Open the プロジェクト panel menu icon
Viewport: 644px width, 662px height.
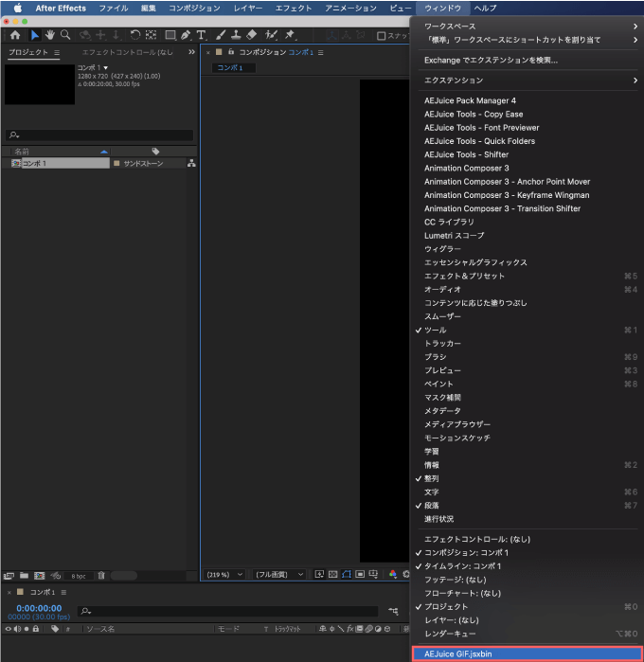click(57, 52)
